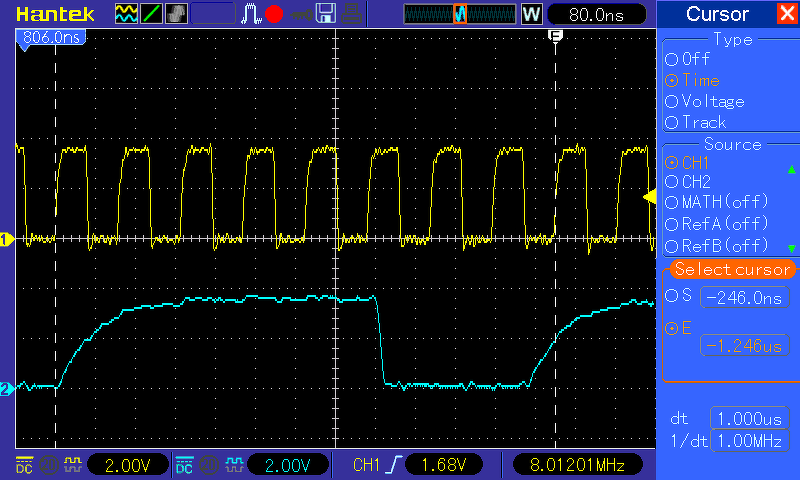
Task: Click CH1 bandwidth limit 20 icon
Action: [49, 465]
